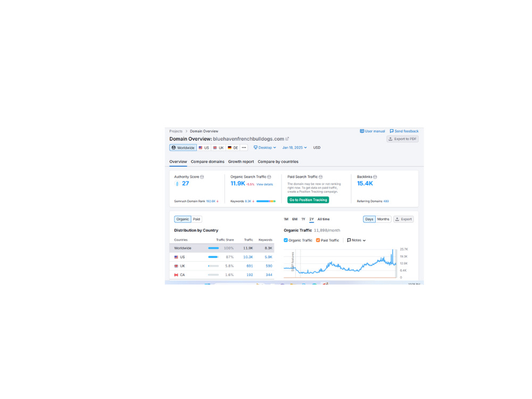The image size is (532, 399).
Task: Click the Worldwide row in country table
Action: pyautogui.click(x=222, y=248)
